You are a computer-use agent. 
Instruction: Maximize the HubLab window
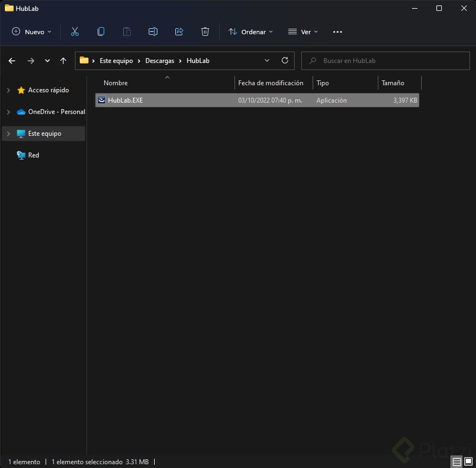click(x=439, y=8)
